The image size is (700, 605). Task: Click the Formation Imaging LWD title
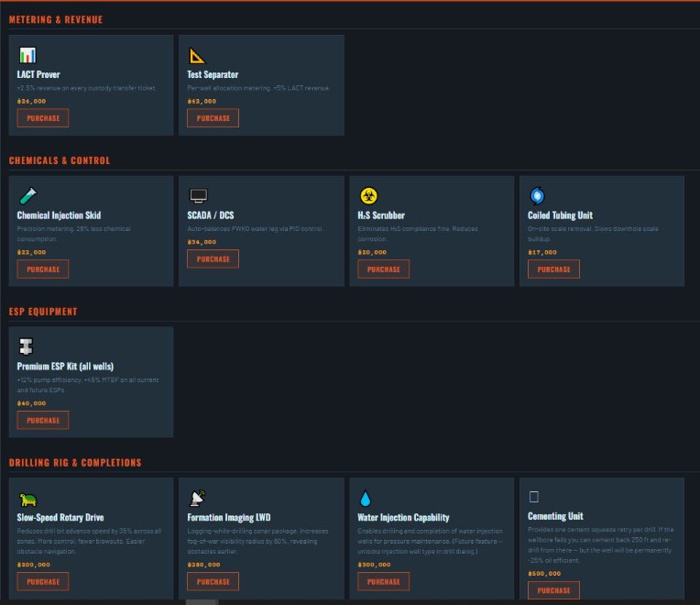[x=228, y=518]
